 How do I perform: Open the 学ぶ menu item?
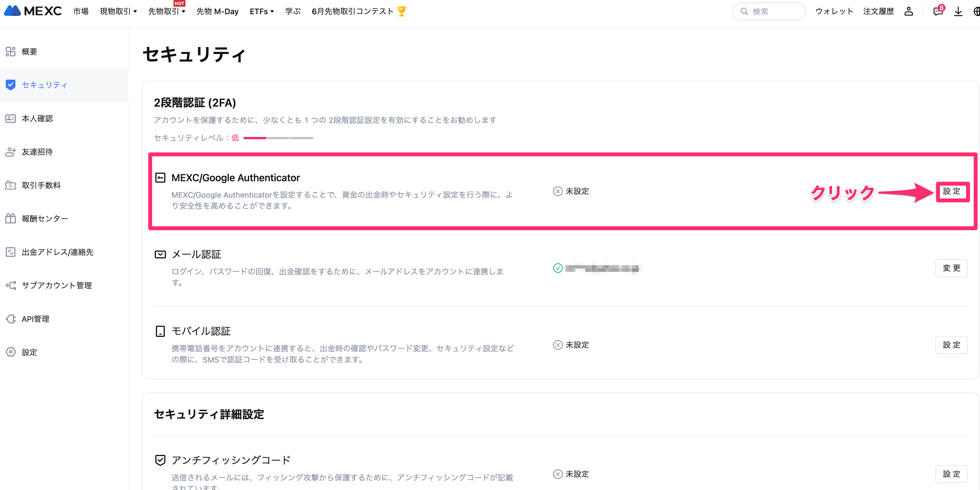pyautogui.click(x=293, y=11)
